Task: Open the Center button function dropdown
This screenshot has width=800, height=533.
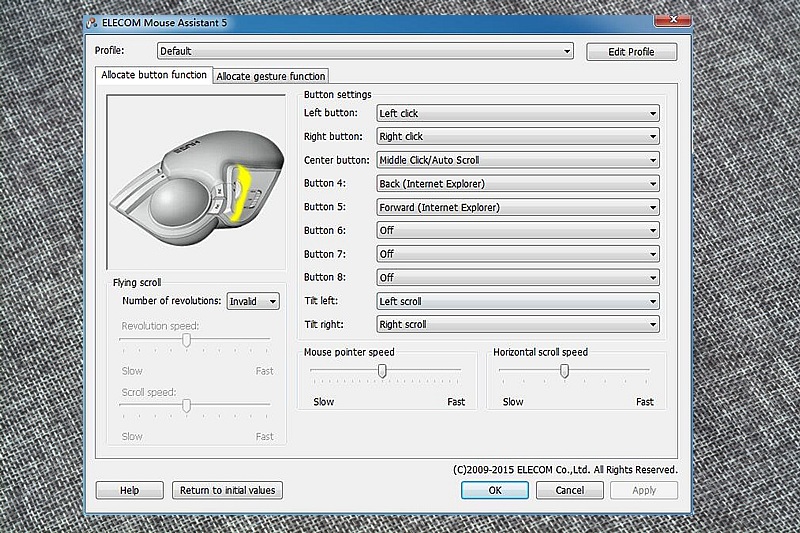Action: tap(517, 160)
